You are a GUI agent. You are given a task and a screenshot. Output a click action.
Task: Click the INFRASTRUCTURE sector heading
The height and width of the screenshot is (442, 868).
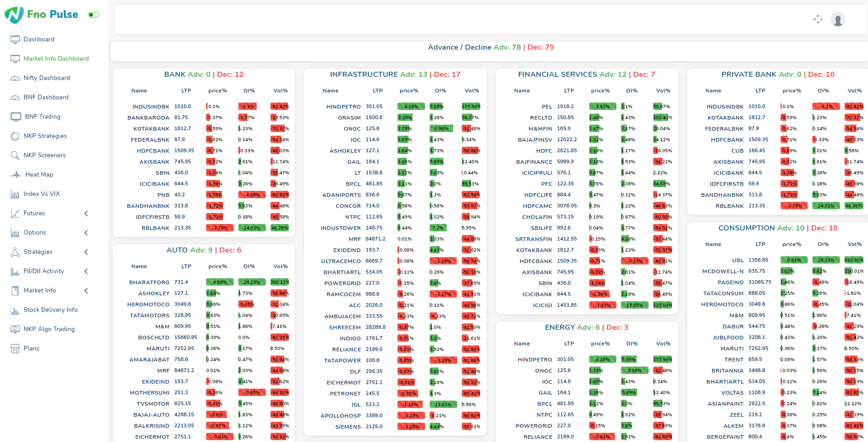[395, 75]
